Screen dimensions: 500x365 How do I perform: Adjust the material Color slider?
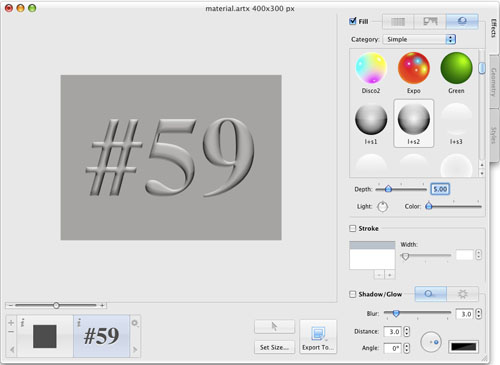454,207
